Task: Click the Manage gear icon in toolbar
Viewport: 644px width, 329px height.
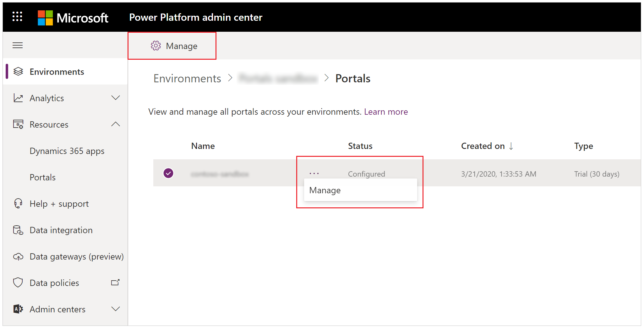Action: 156,46
